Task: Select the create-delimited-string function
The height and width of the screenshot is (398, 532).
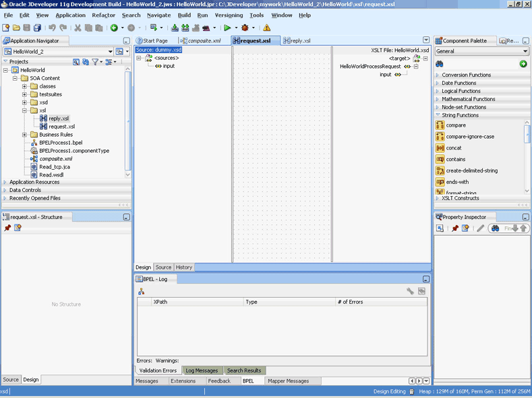Action: [x=471, y=171]
